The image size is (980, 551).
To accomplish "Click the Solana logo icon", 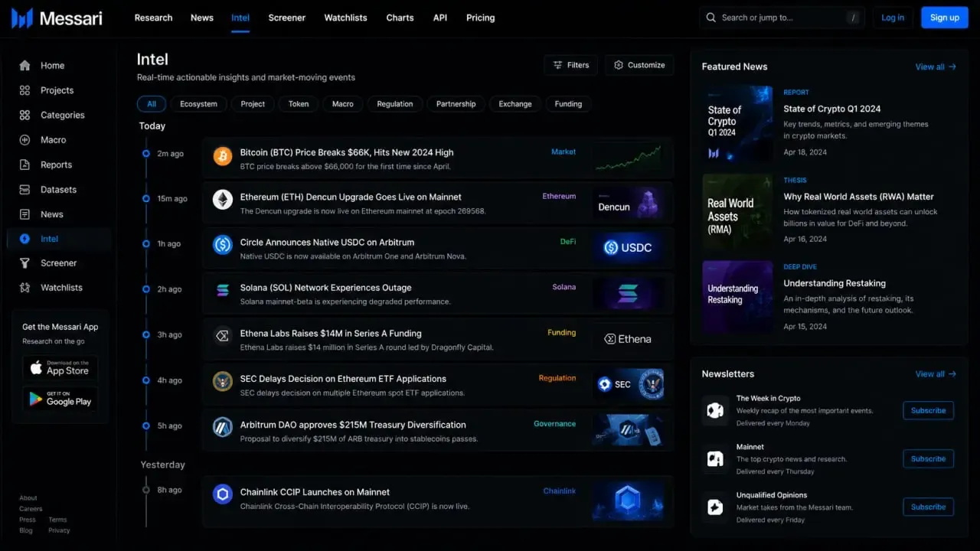I will [x=223, y=290].
